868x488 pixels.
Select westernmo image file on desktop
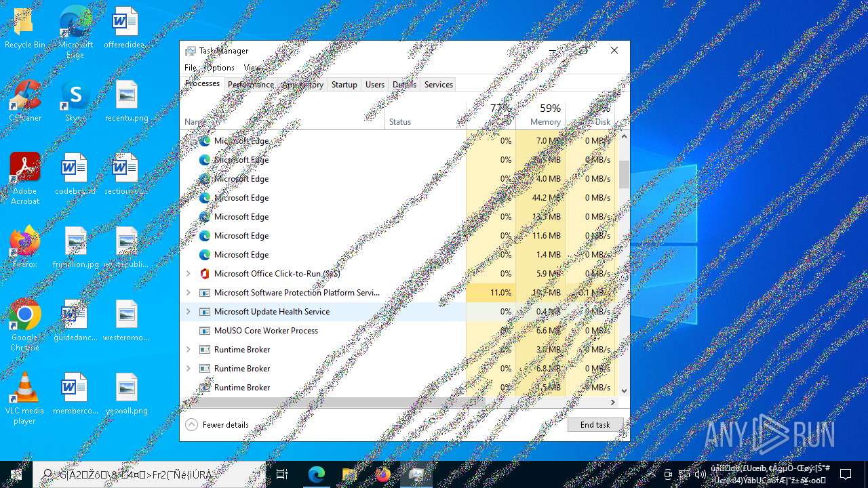(127, 321)
